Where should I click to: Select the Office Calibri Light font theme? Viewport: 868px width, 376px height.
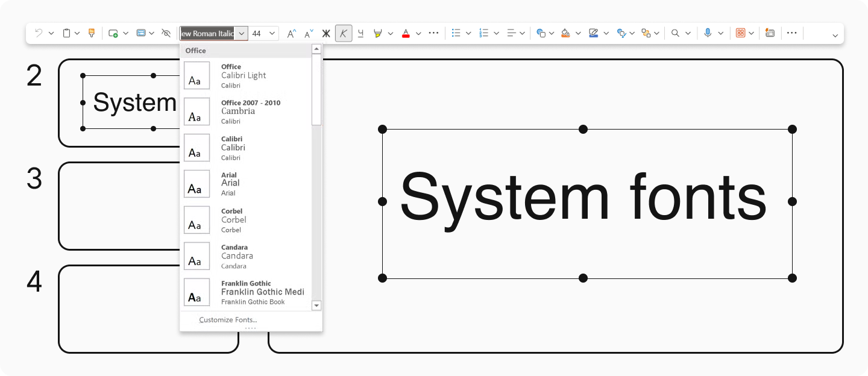click(246, 76)
